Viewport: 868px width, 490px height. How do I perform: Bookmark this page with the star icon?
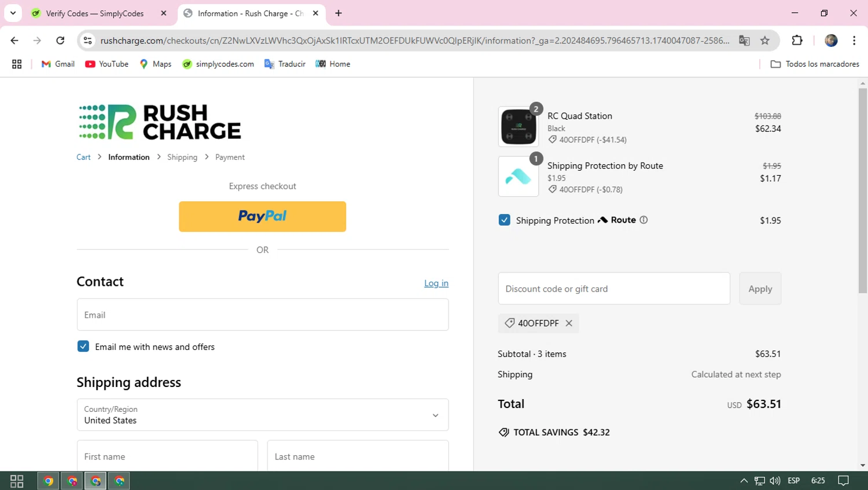pos(765,40)
